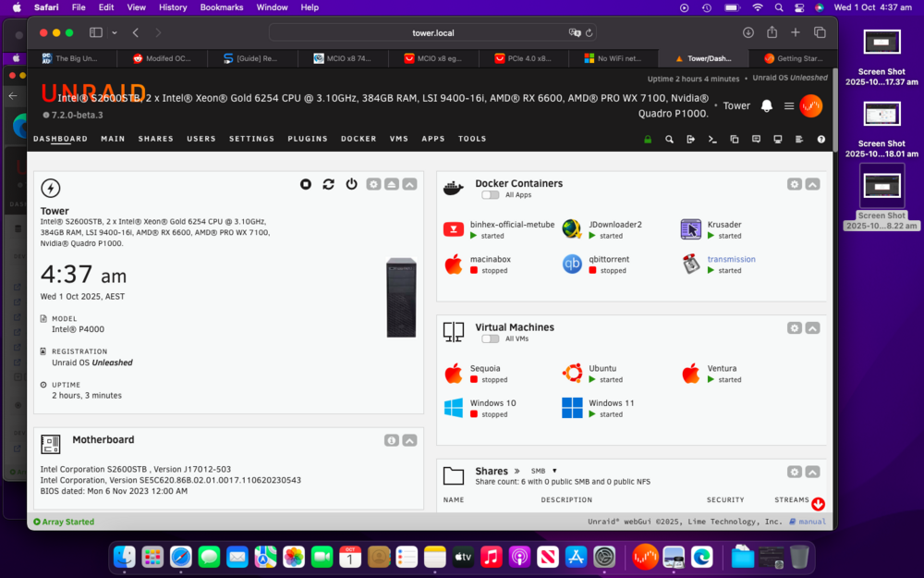Open Tower panel gear settings icon

click(x=373, y=184)
